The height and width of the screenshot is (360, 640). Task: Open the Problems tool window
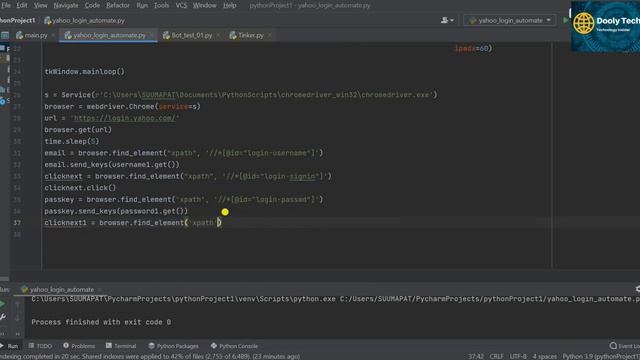pyautogui.click(x=79, y=346)
